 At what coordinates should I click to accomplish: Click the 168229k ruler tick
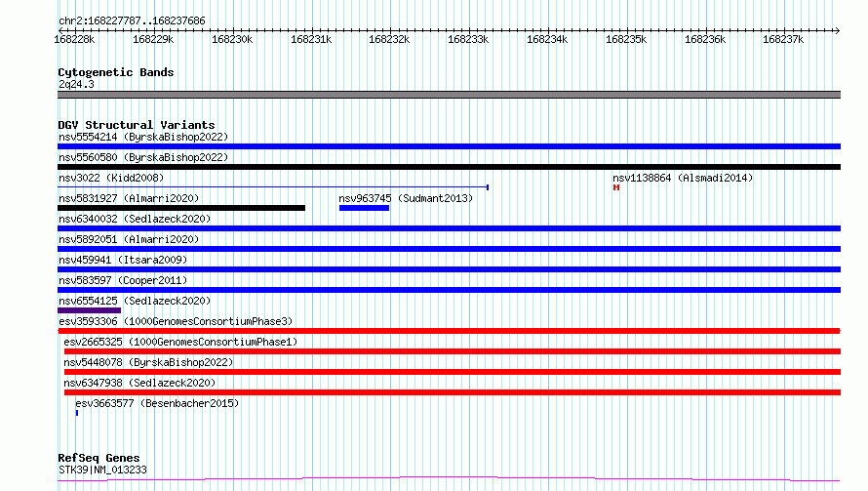coord(153,39)
